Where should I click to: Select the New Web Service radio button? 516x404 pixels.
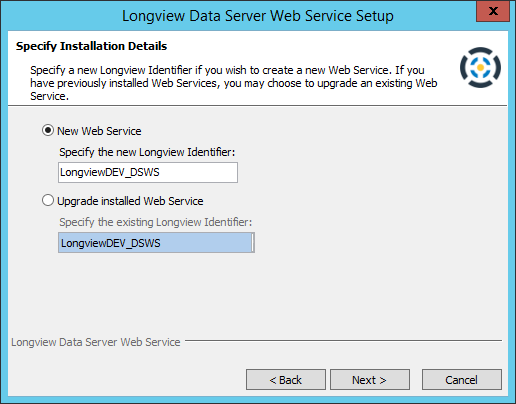pyautogui.click(x=48, y=130)
